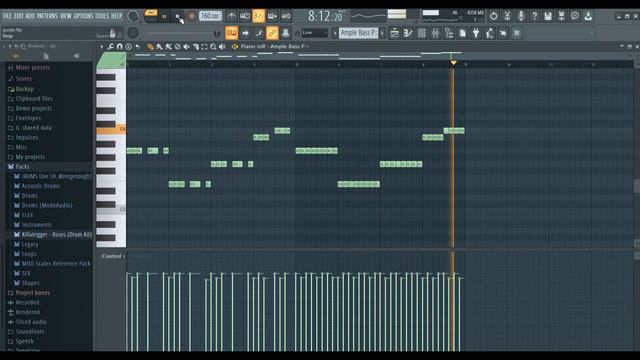The width and height of the screenshot is (640, 360).
Task: Open the piano roll magnet snap menu
Action: [120, 47]
